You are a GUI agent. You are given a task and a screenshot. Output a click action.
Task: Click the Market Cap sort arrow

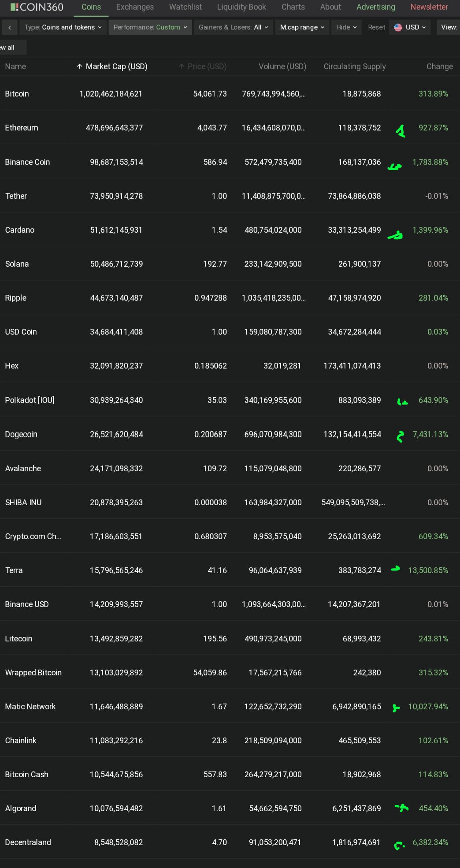[79, 67]
